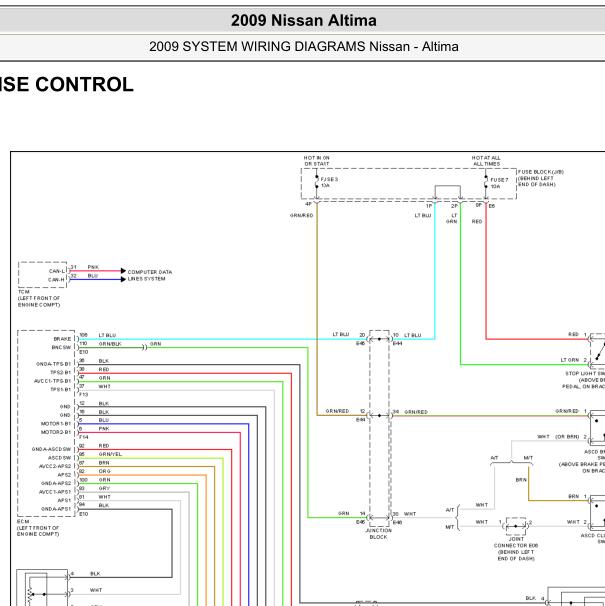The height and width of the screenshot is (606, 605).
Task: Click the 'JUNCTION BLOCK' label
Action: coord(378,534)
